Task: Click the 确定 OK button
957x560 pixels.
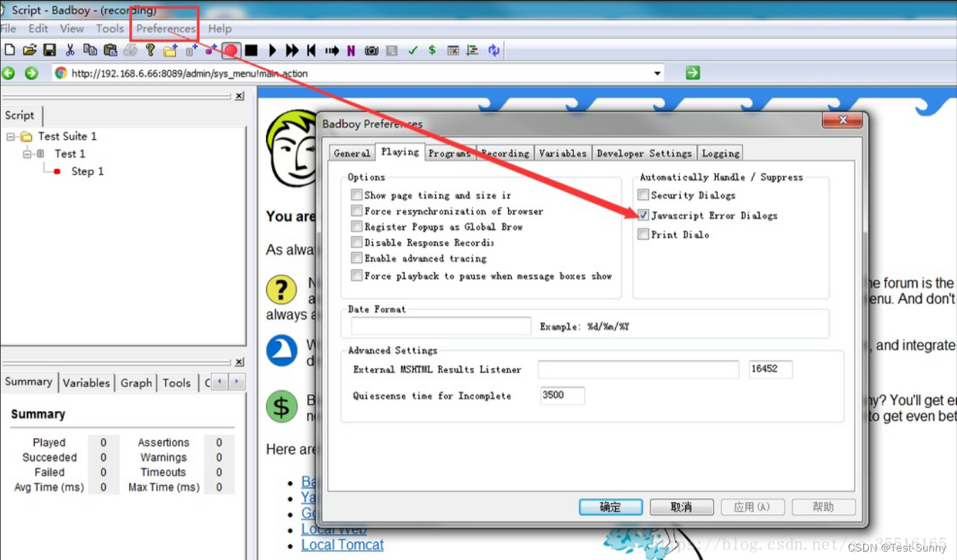Action: (x=611, y=507)
